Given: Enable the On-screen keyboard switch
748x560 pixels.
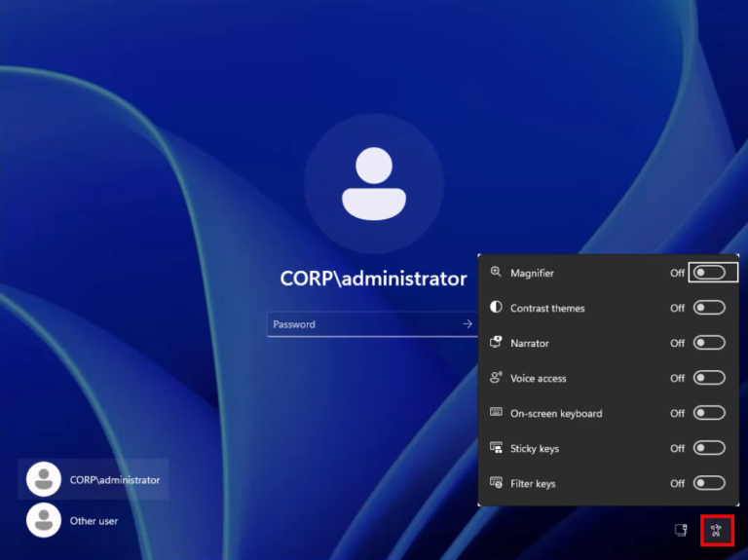Looking at the screenshot, I should [x=709, y=413].
